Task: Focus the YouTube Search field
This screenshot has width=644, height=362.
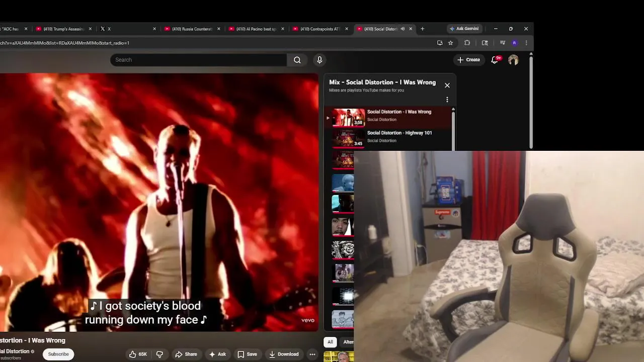Action: point(198,60)
